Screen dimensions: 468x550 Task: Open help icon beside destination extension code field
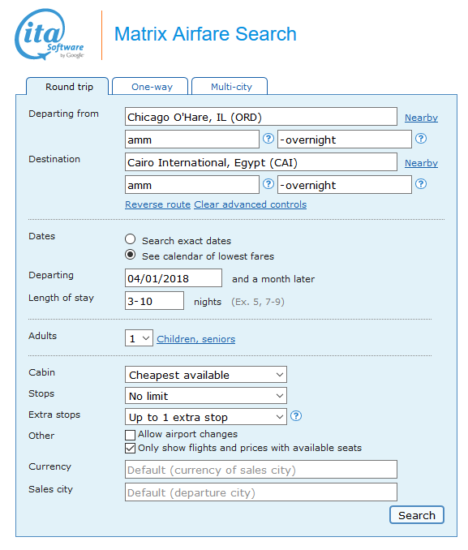(421, 184)
